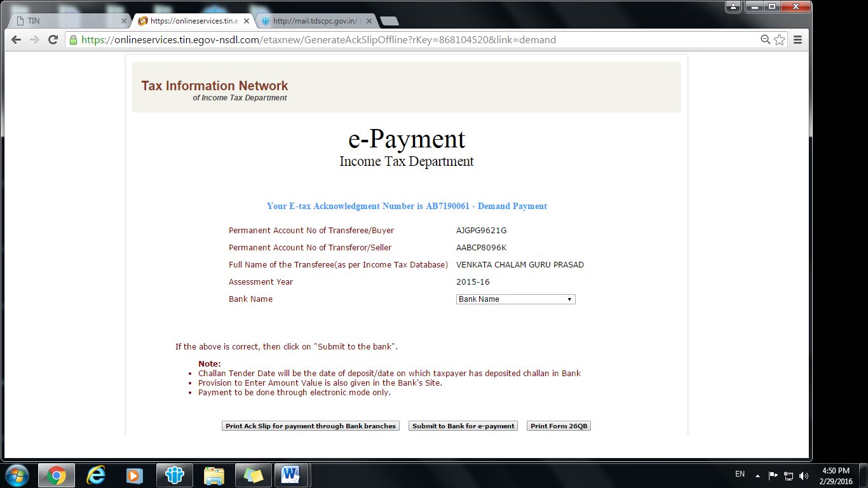868x488 pixels.
Task: Launch Internet Explorer from the taskbar
Action: coord(96,475)
